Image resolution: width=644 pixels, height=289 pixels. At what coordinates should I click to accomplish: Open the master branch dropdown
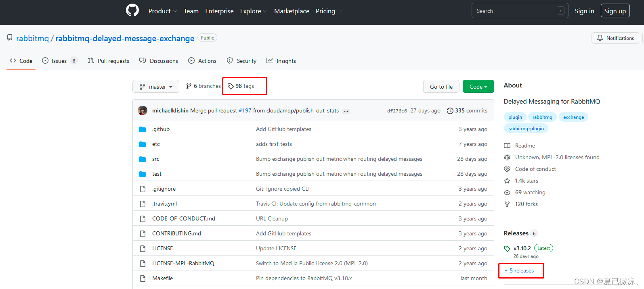click(156, 87)
